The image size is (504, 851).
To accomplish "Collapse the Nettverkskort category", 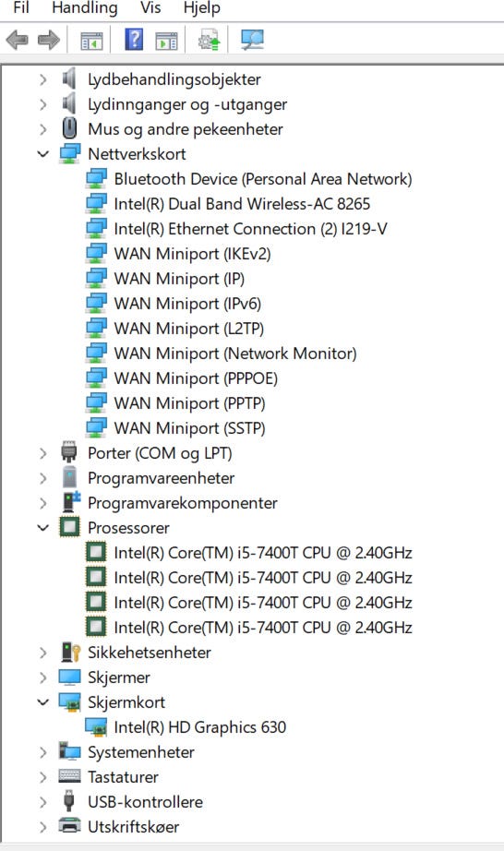I will pos(42,154).
